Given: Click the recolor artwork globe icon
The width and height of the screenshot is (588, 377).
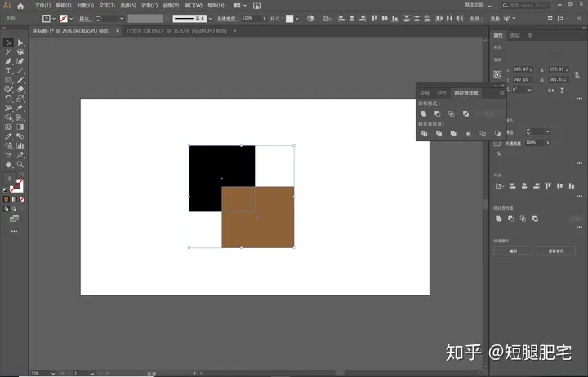Looking at the screenshot, I should [x=310, y=19].
